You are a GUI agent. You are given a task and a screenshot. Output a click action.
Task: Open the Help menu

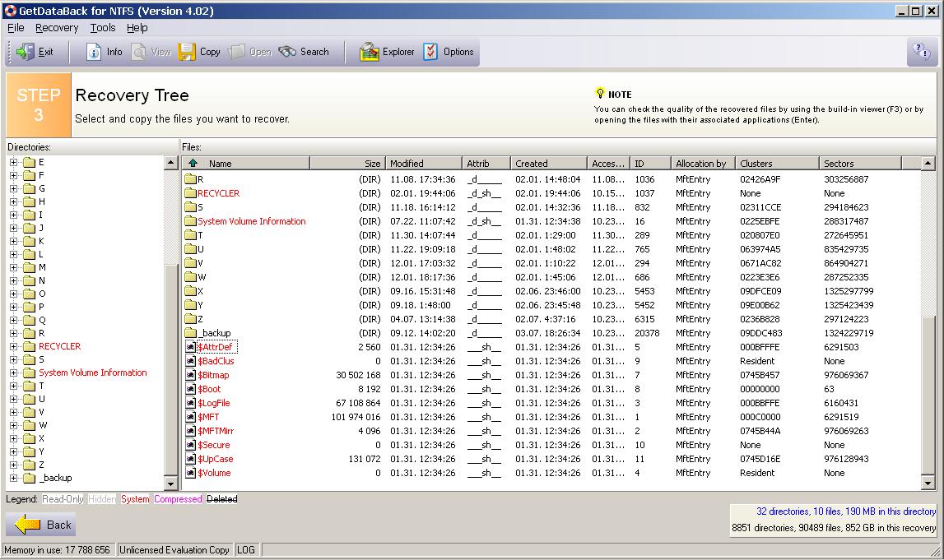coord(137,28)
